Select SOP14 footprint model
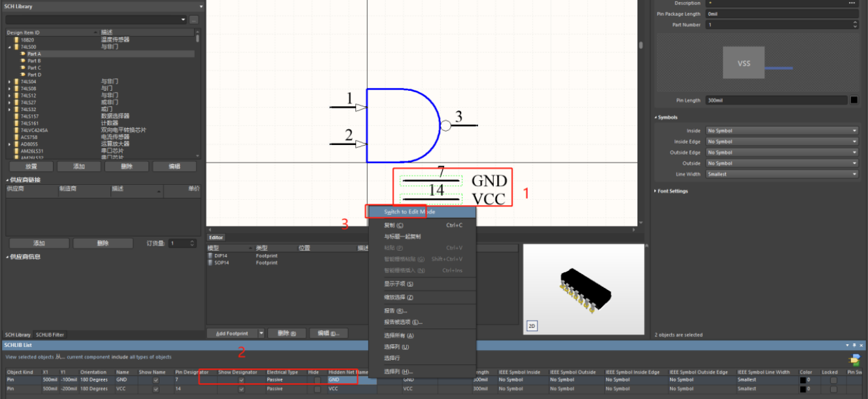This screenshot has width=868, height=399. [x=221, y=263]
